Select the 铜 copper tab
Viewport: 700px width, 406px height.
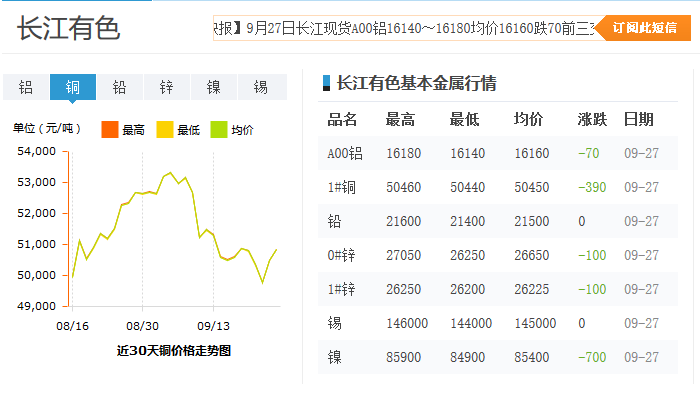(73, 87)
